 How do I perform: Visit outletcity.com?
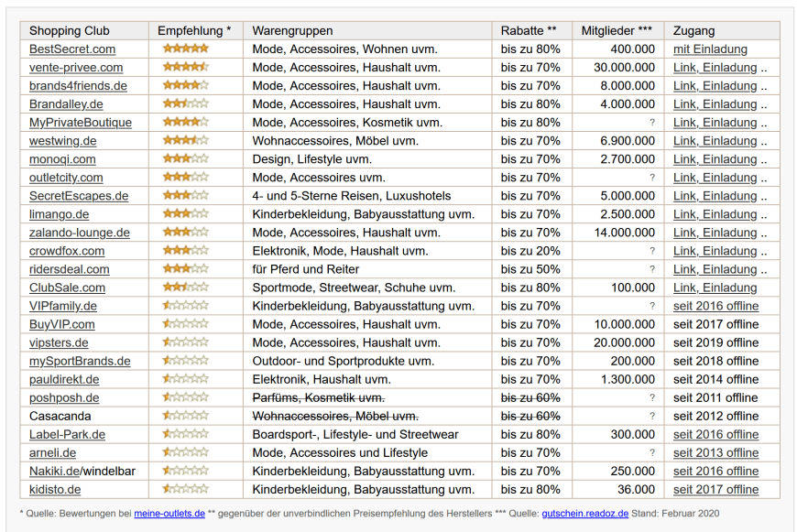pos(66,178)
